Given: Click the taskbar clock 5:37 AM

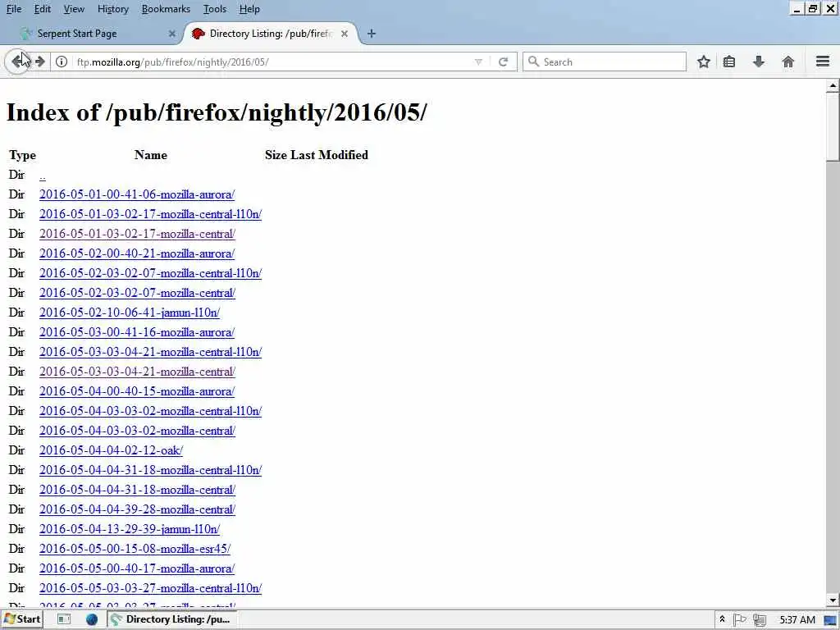Looking at the screenshot, I should click(797, 620).
